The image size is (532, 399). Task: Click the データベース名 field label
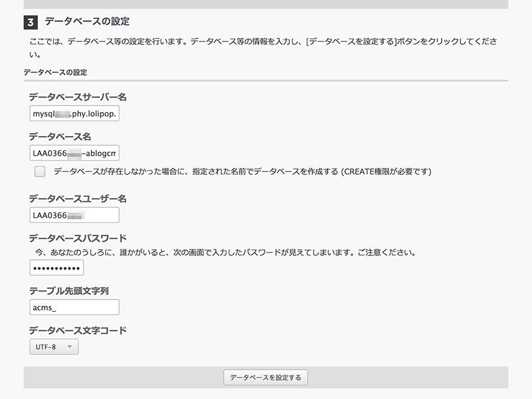[60, 137]
